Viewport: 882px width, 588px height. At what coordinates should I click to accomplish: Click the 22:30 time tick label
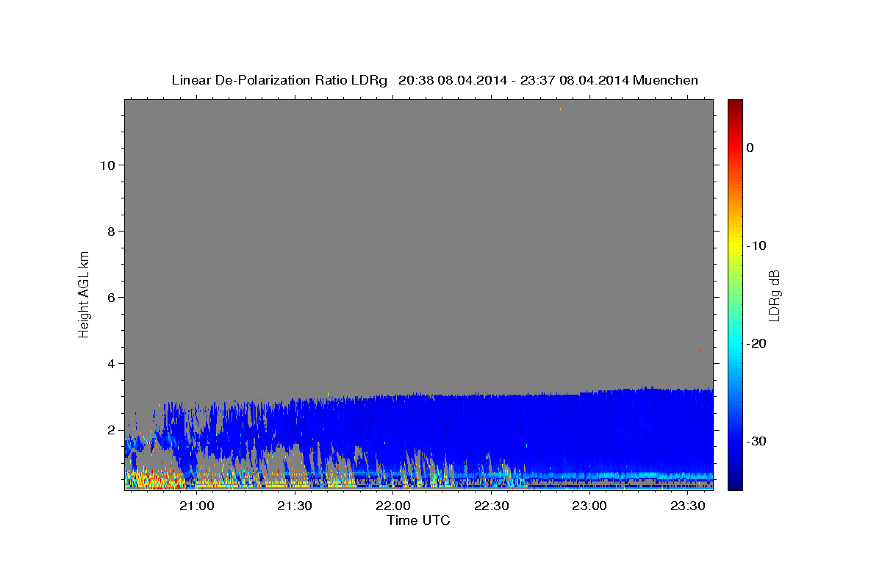pos(491,506)
